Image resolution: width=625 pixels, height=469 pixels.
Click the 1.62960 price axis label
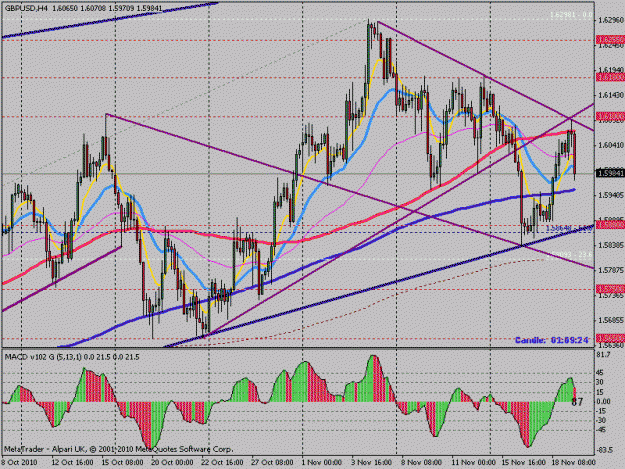611,20
